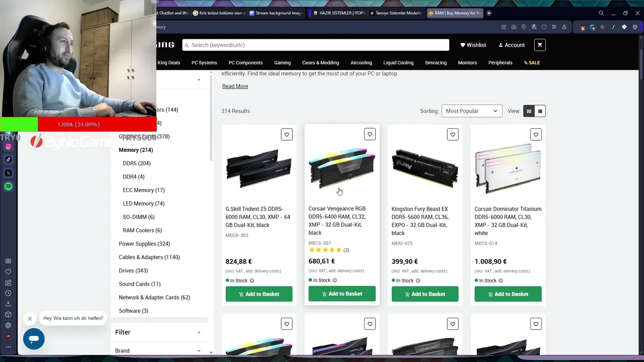Open the Peripherals navigation menu
This screenshot has width=644, height=362.
pos(500,63)
